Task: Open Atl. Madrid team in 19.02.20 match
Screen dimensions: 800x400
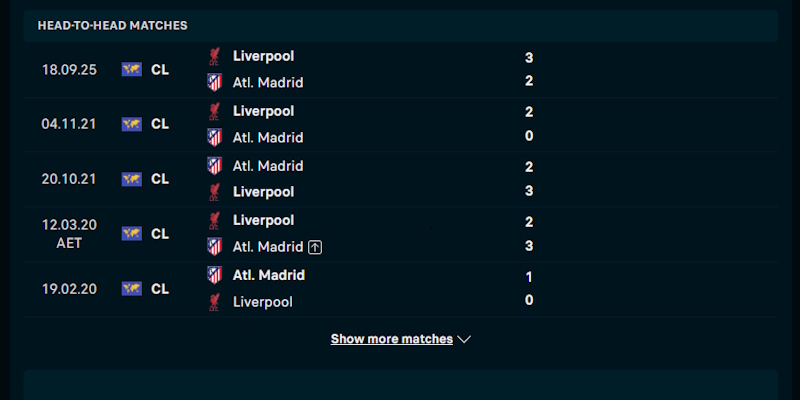Action: click(x=268, y=276)
